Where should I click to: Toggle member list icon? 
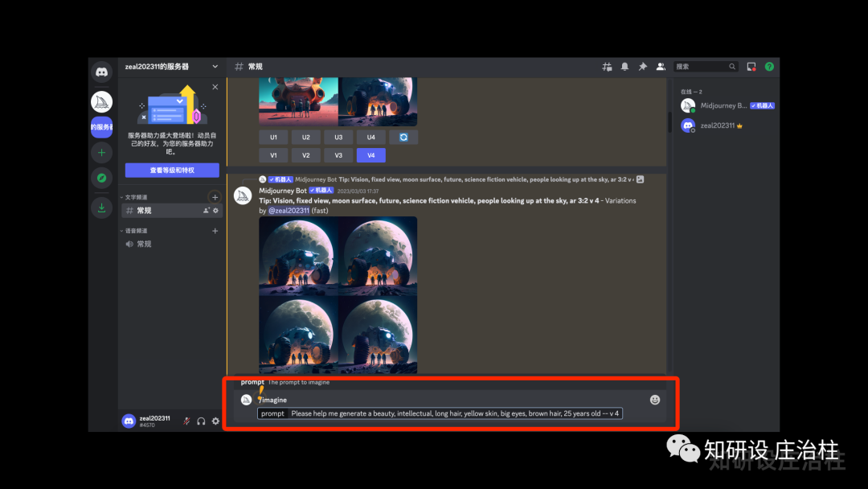pos(661,67)
